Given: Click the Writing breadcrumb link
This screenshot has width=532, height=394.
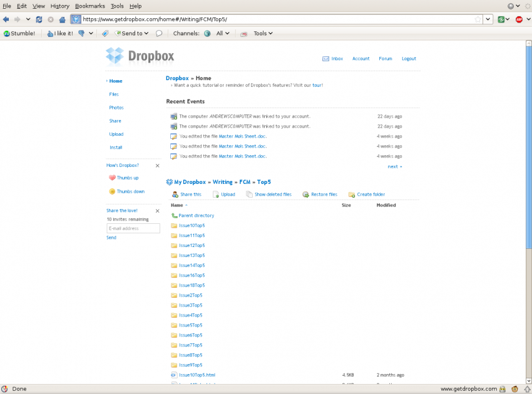Looking at the screenshot, I should [x=223, y=182].
